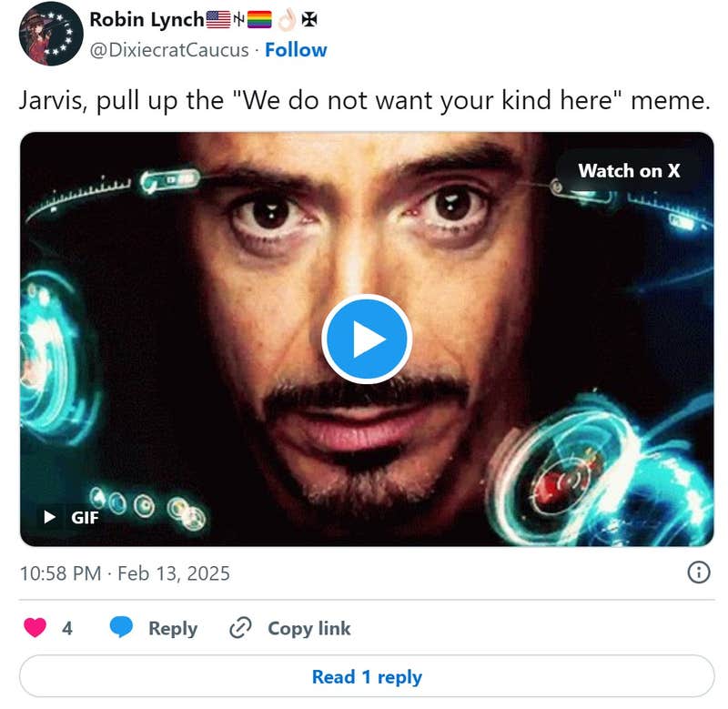Click the Follow link
This screenshot has width=728, height=709.
click(298, 50)
